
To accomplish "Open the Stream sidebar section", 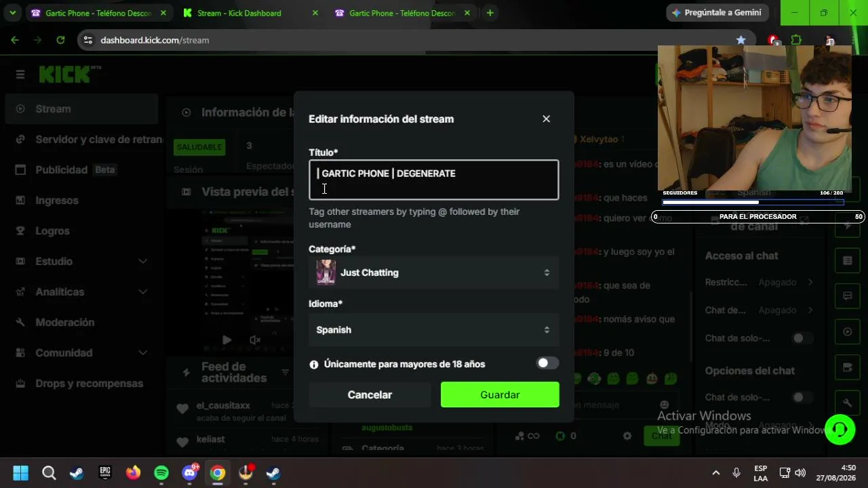I will [x=81, y=108].
